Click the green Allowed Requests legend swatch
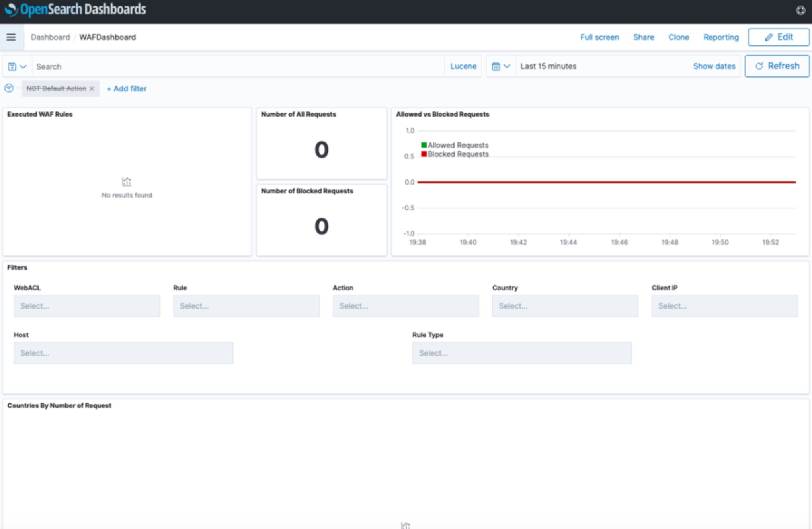The height and width of the screenshot is (529, 812). (423, 145)
